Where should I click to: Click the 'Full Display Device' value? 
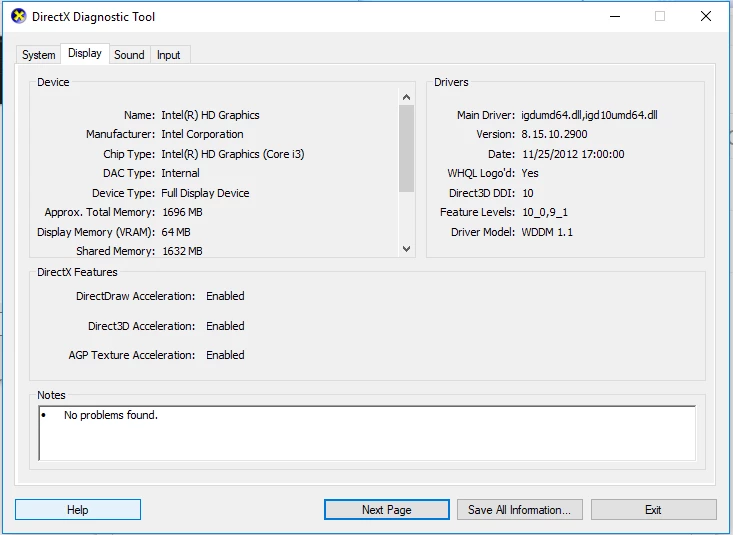pos(205,193)
